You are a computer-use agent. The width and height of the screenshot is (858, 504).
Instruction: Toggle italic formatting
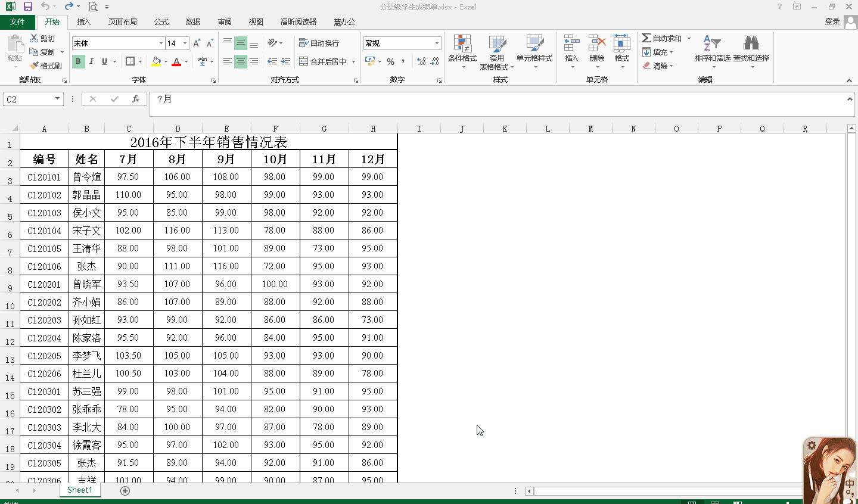[91, 61]
